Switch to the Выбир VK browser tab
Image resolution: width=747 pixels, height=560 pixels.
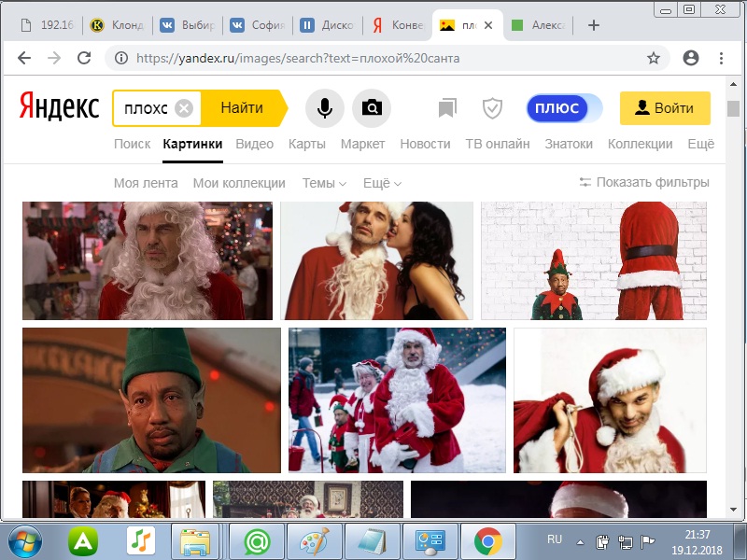189,25
